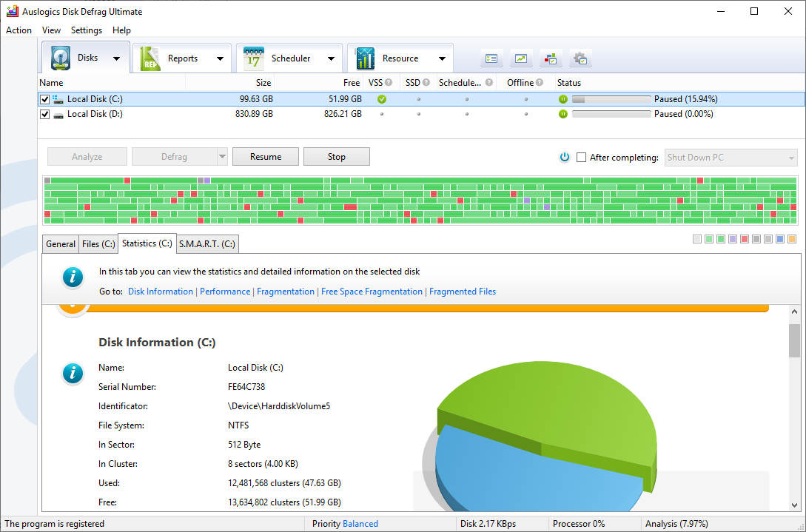The height and width of the screenshot is (532, 806).
Task: Click the settings gear toolbar icon
Action: (580, 58)
